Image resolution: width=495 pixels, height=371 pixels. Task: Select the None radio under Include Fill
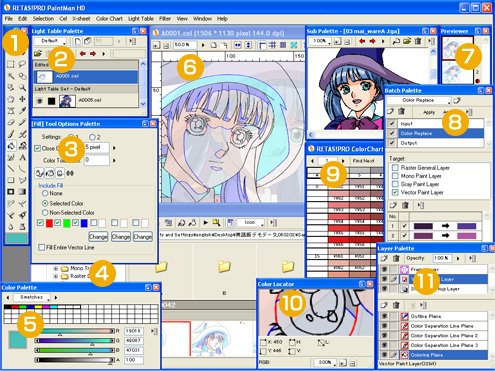point(45,193)
